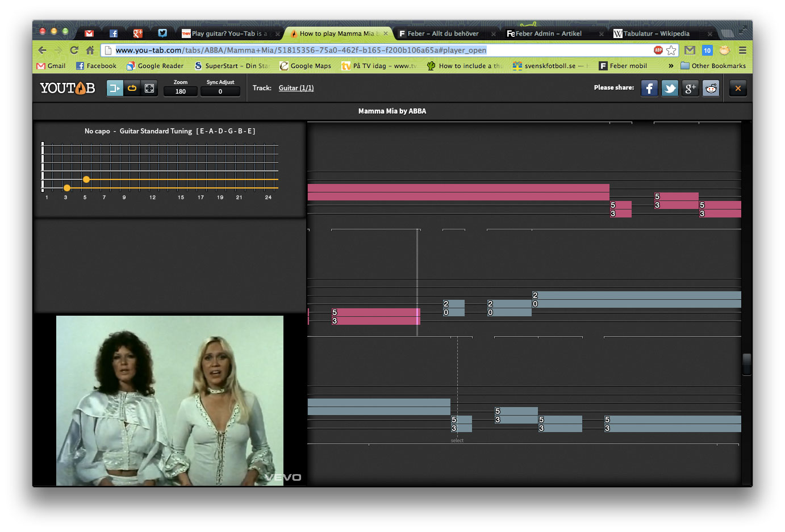This screenshot has width=785, height=532.
Task: Go back with the browser back arrow
Action: (43, 50)
